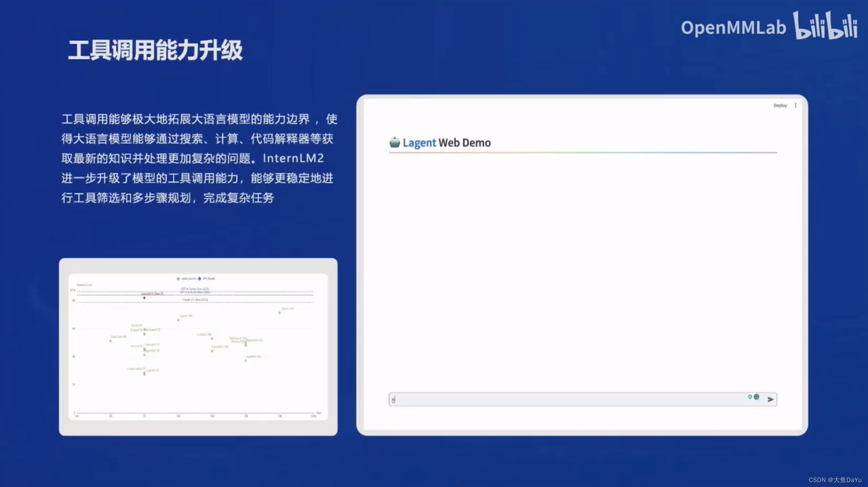
Task: Click the CSDN @大鱼DaYu credit text
Action: [835, 480]
